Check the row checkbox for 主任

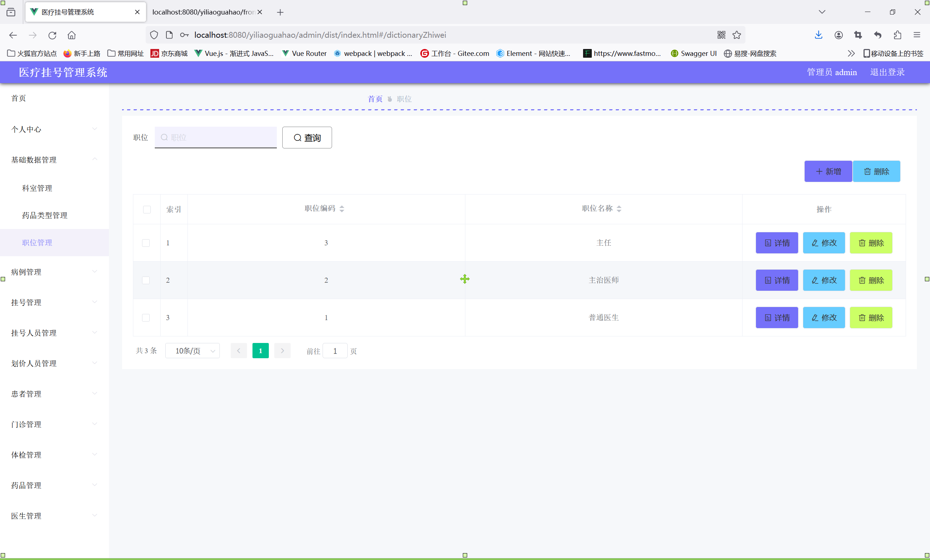[x=146, y=243]
